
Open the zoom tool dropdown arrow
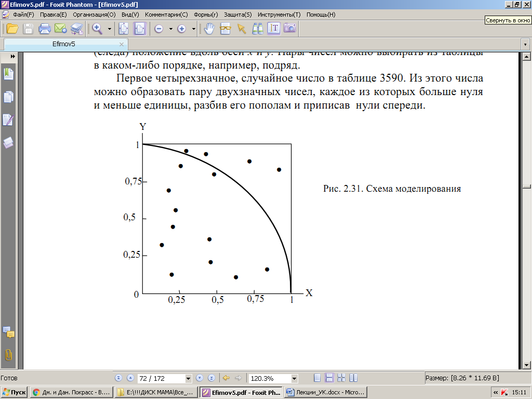coord(109,29)
